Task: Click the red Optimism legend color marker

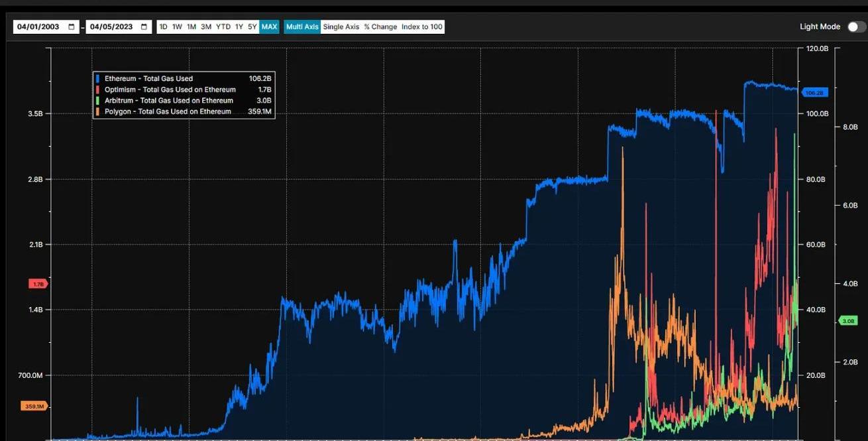Action: point(98,90)
